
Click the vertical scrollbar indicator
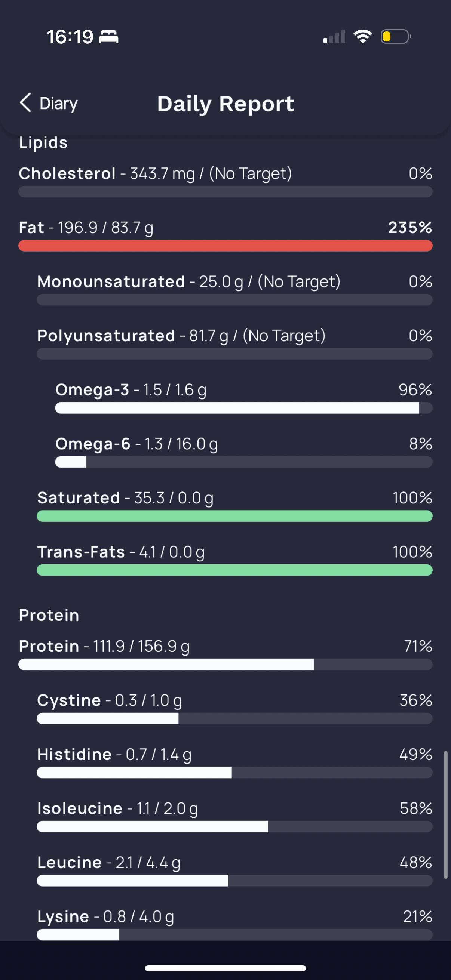pos(445,815)
